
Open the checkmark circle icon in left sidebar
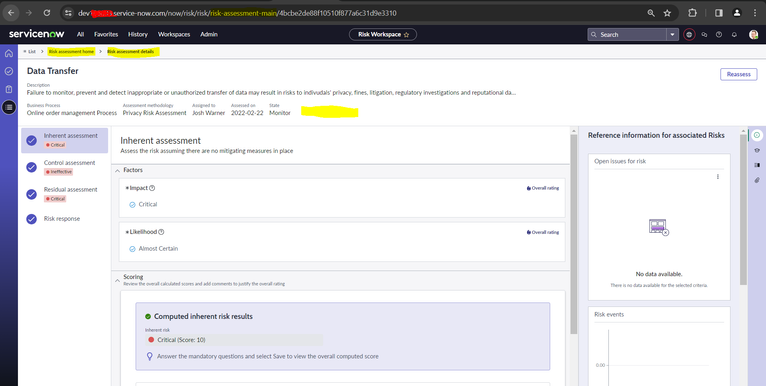[x=9, y=71]
